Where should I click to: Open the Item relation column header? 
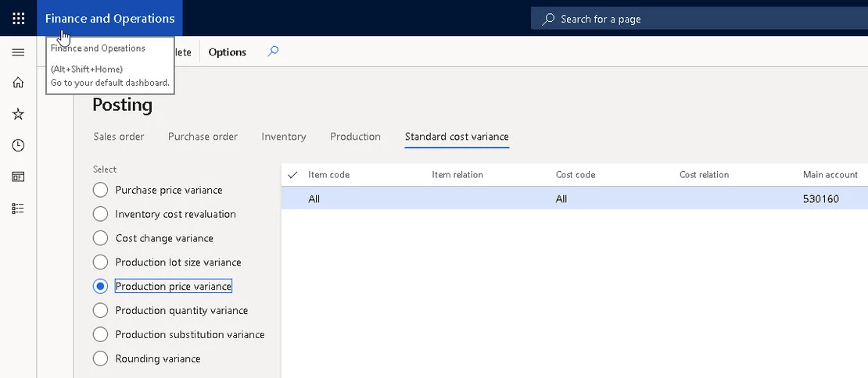pos(457,175)
